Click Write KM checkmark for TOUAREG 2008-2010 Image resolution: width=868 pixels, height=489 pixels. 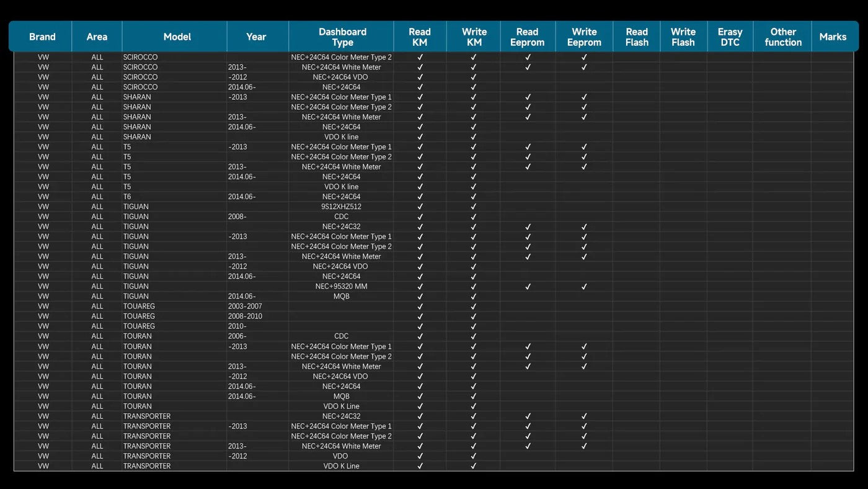474,316
